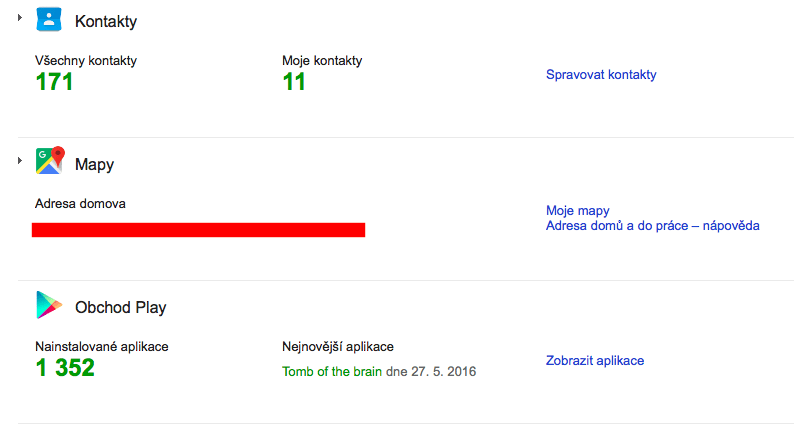Viewport: 803px width, 432px height.
Task: Click the Kontakty section heading
Action: coord(106,21)
